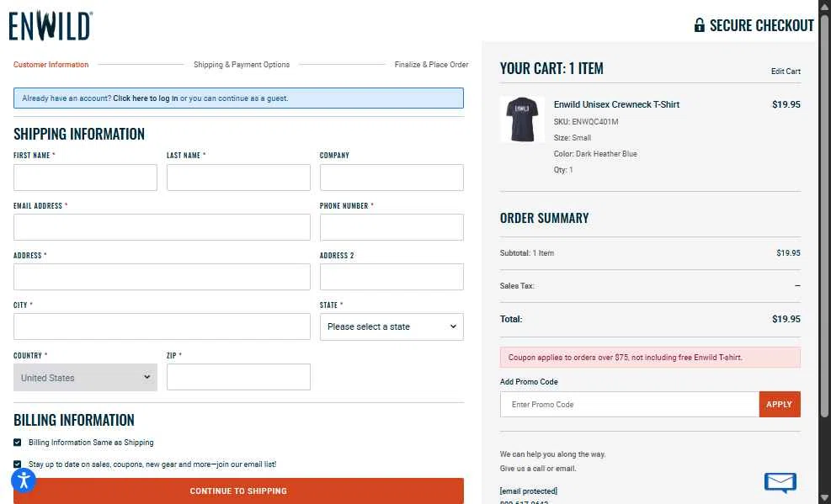Screen dimensions: 831x504
Task: Click the email protected contact link
Action: coord(529,491)
